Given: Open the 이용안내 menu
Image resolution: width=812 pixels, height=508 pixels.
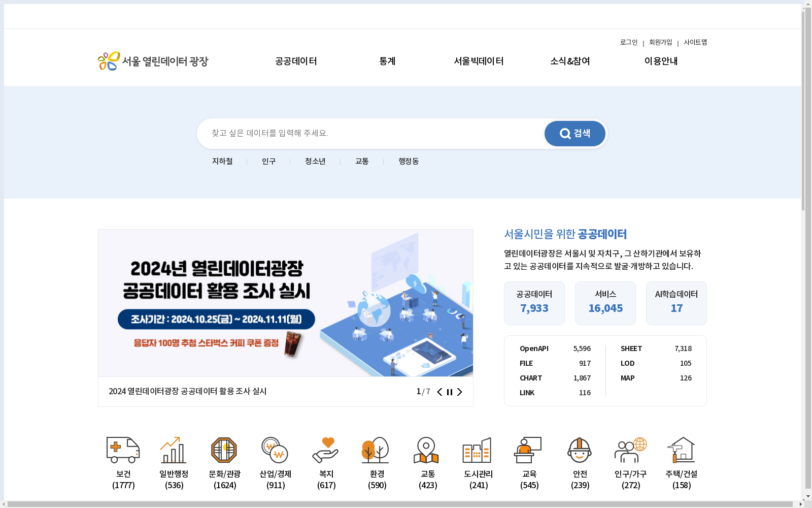Looking at the screenshot, I should point(661,61).
